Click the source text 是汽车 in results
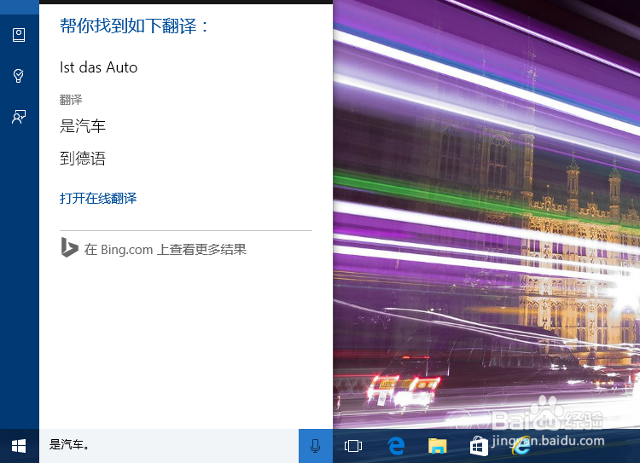The height and width of the screenshot is (463, 640). point(83,126)
